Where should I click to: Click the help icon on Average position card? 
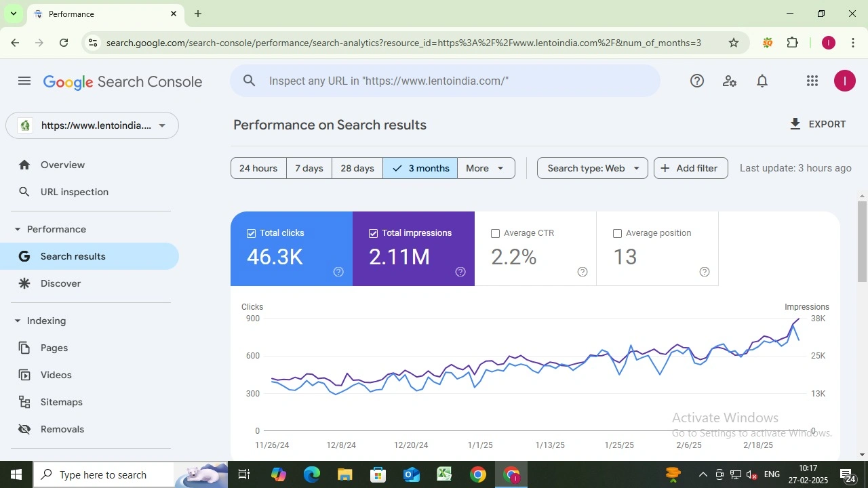pyautogui.click(x=705, y=272)
